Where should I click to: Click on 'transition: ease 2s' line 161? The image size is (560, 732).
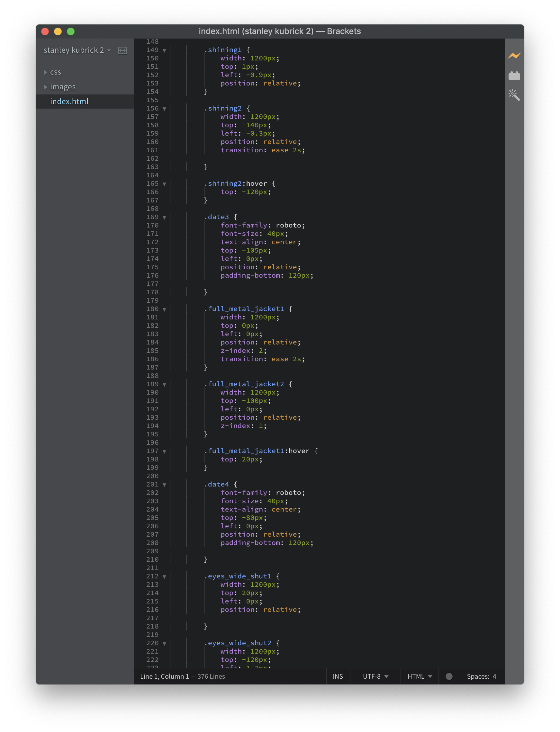click(263, 150)
